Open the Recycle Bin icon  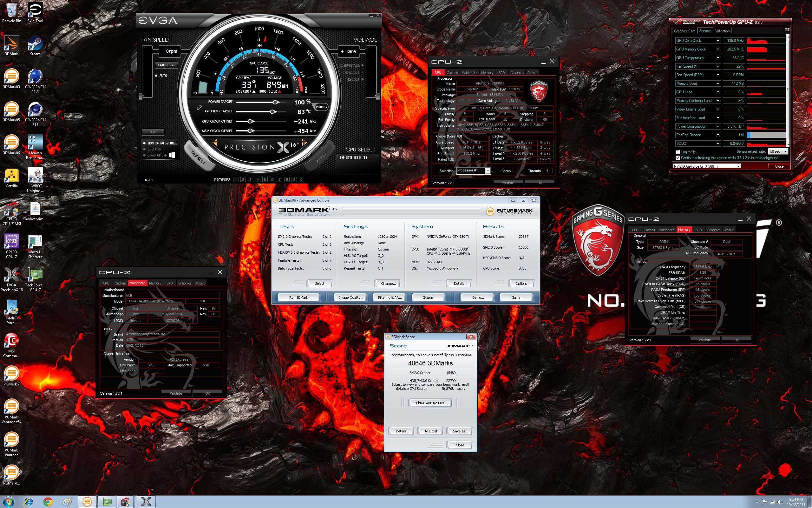click(11, 13)
